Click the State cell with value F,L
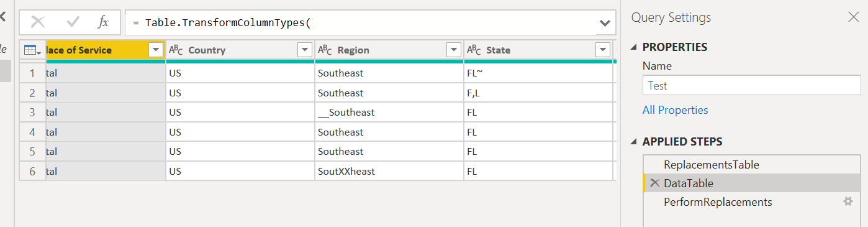The image size is (868, 227). [538, 93]
